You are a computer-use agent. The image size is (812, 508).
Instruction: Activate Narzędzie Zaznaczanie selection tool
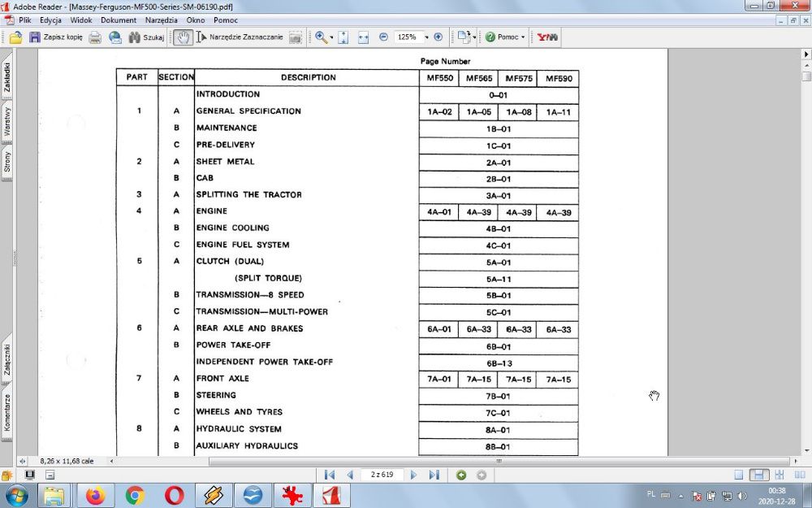click(x=240, y=37)
